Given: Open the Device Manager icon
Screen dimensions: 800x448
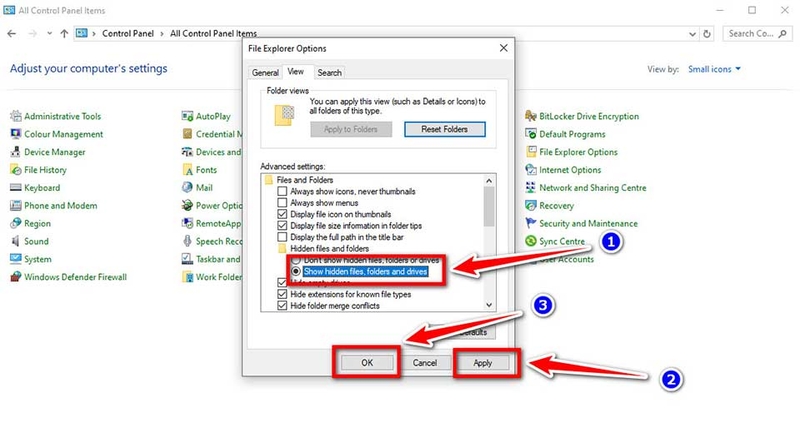Looking at the screenshot, I should [x=16, y=152].
